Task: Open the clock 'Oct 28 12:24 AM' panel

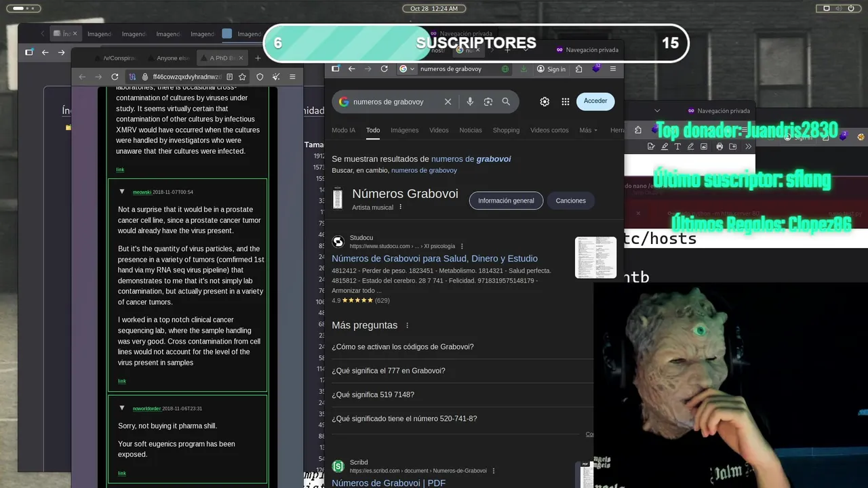Action: point(434,8)
